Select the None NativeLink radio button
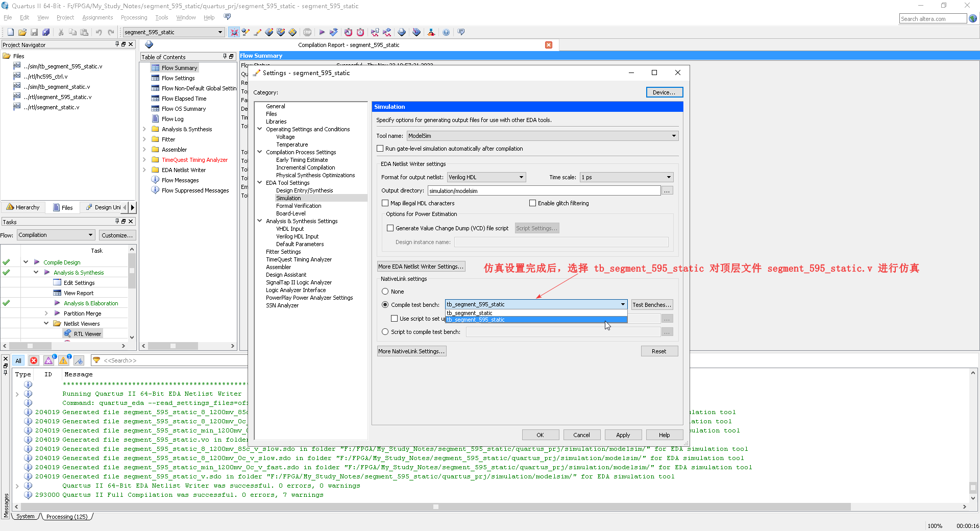Image resolution: width=980 pixels, height=531 pixels. [385, 292]
